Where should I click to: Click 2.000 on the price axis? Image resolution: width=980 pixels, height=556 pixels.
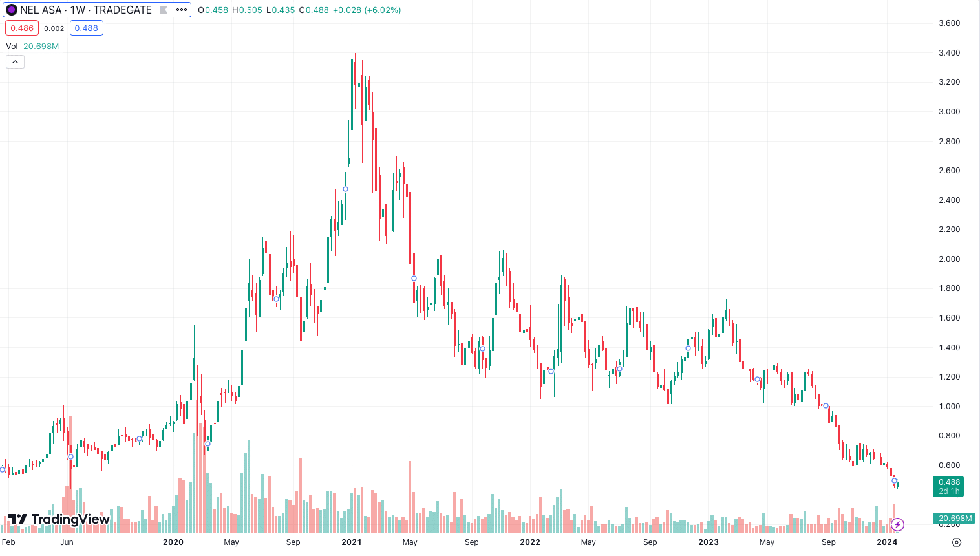[949, 259]
